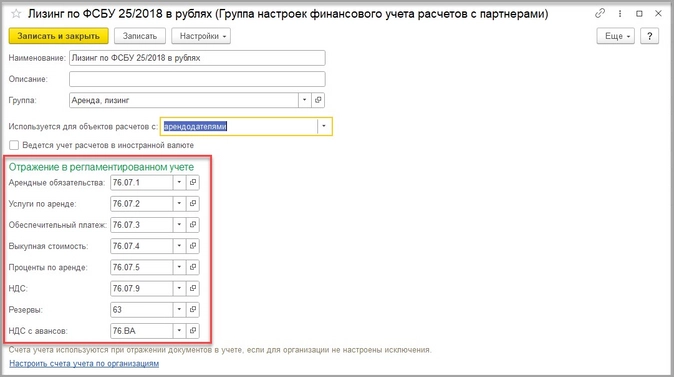This screenshot has width=674, height=377.
Task: Open the three-dot more actions menu
Action: coord(620,14)
